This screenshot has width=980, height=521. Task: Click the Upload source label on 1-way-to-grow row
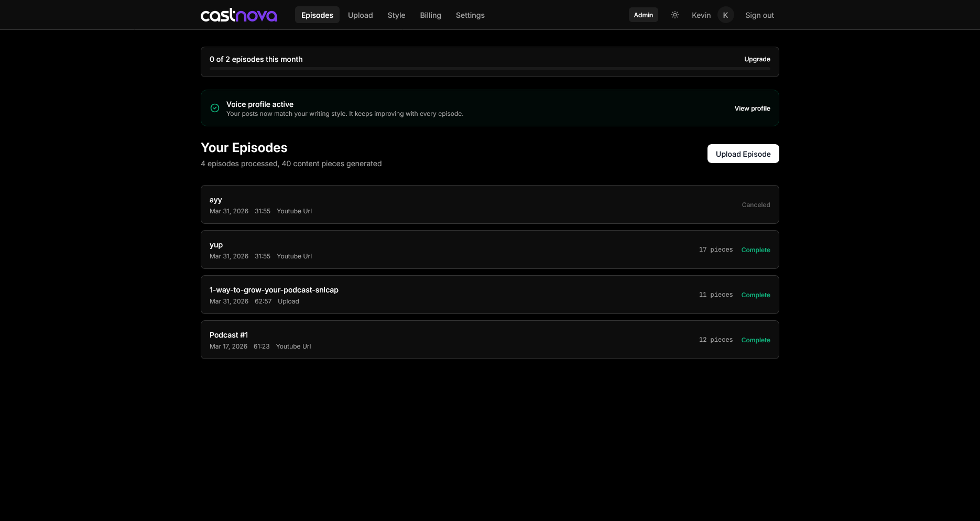pyautogui.click(x=288, y=301)
